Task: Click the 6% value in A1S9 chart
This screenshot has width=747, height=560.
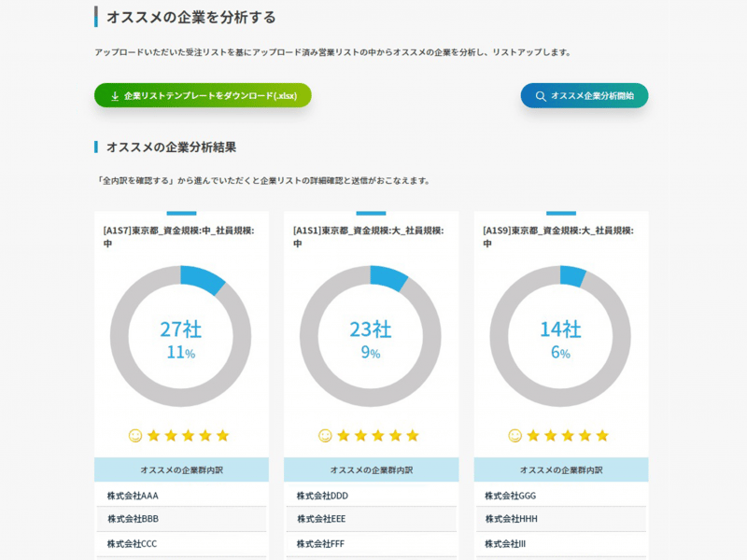Action: coord(560,353)
